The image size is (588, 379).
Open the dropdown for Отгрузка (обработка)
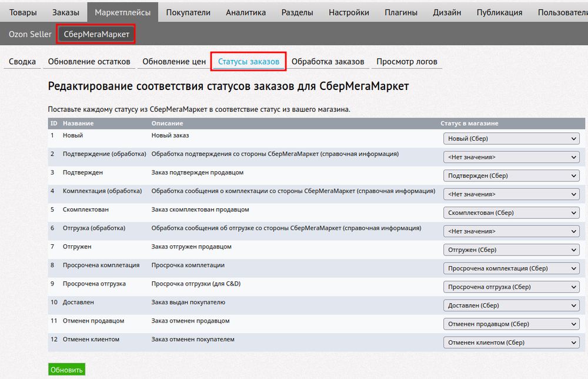511,231
